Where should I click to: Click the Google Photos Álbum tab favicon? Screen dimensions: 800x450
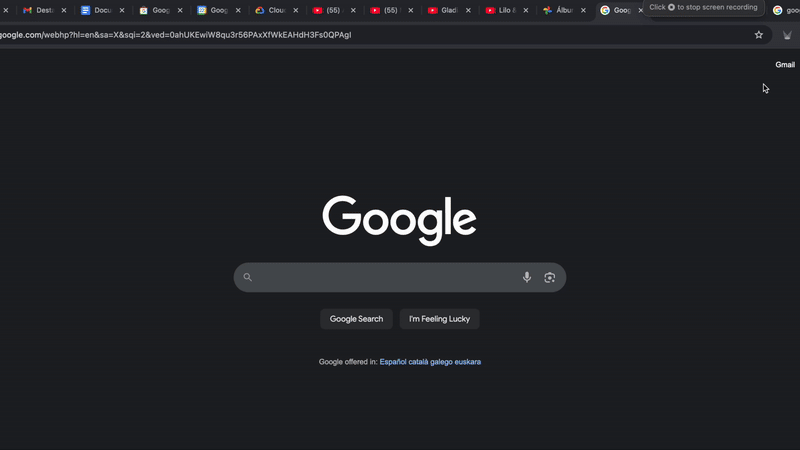(x=548, y=10)
